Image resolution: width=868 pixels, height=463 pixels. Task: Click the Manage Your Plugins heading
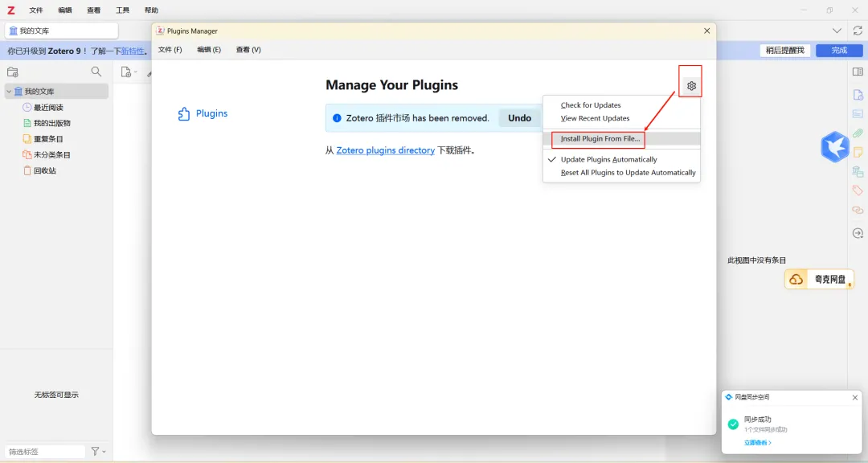click(392, 85)
